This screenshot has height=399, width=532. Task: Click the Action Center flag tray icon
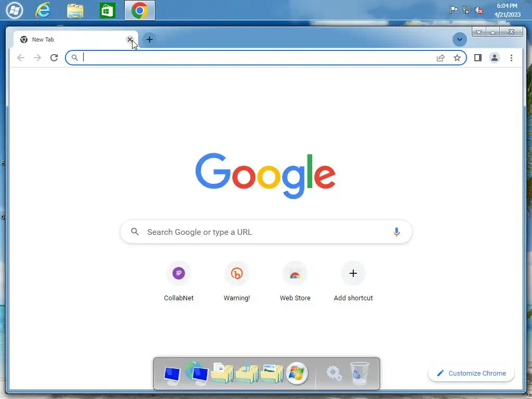[x=454, y=10]
